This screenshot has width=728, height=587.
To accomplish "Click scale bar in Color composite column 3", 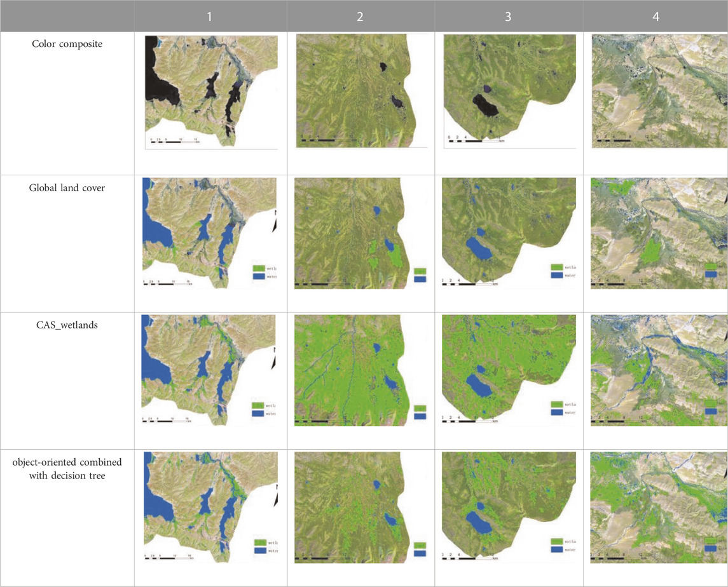I will pos(477,139).
